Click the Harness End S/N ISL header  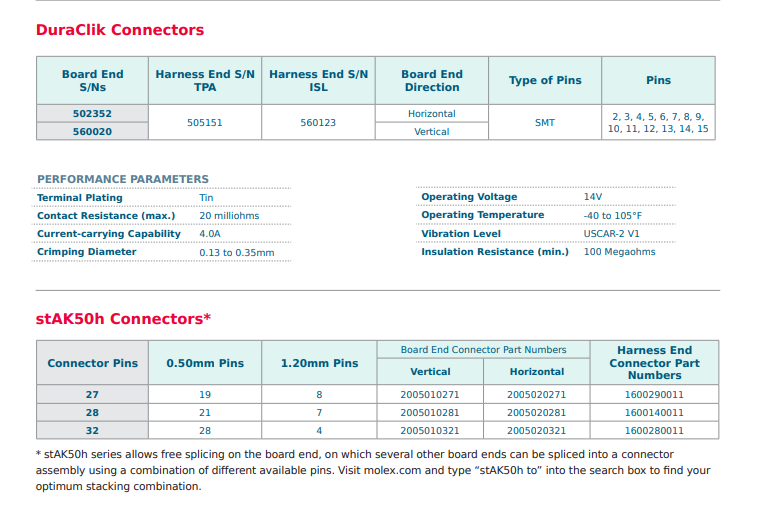[x=318, y=80]
